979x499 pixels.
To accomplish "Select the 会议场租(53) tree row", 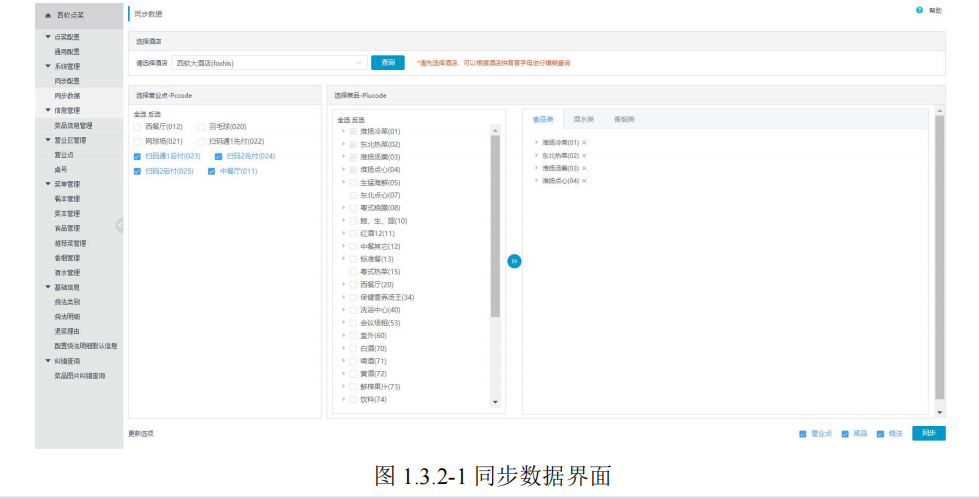I will point(380,323).
